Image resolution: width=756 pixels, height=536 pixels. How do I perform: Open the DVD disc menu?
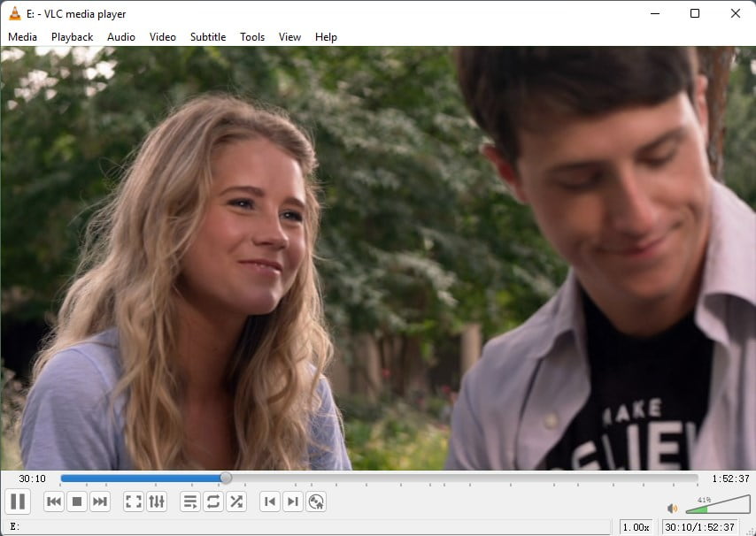tap(316, 502)
